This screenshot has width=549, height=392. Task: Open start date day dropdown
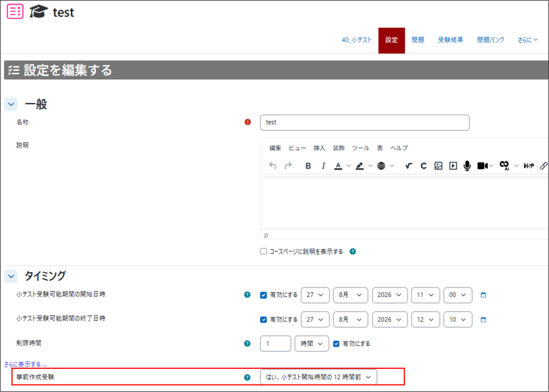[315, 295]
